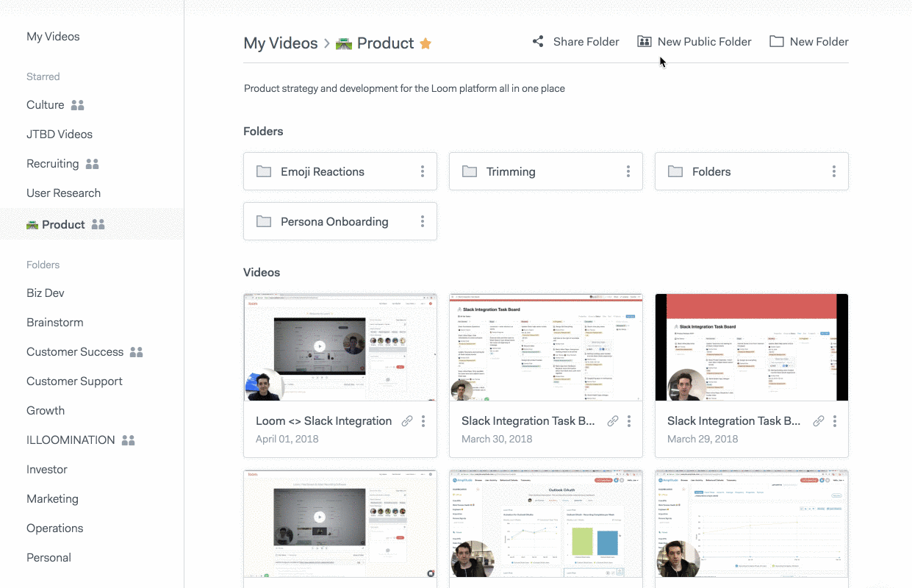The image size is (912, 588).
Task: Open the Emoji Reactions folder options menu
Action: tap(423, 171)
